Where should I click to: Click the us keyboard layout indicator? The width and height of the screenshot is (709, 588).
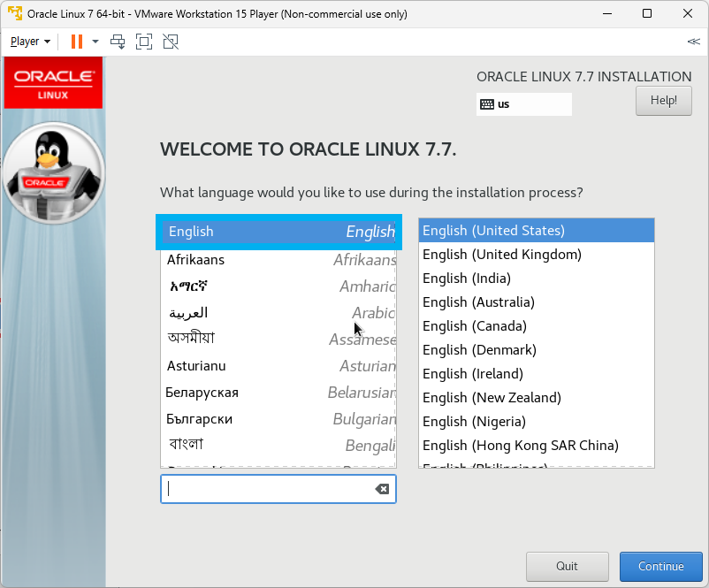[x=524, y=104]
